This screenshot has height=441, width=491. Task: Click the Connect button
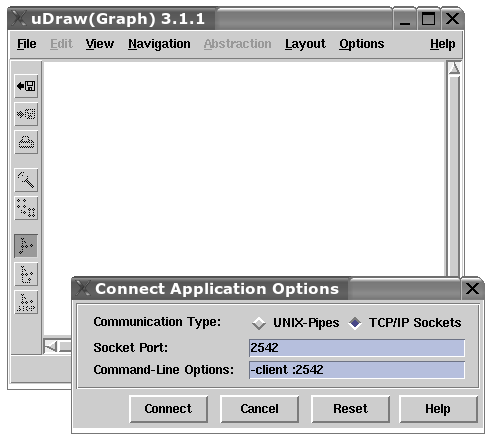pos(168,409)
